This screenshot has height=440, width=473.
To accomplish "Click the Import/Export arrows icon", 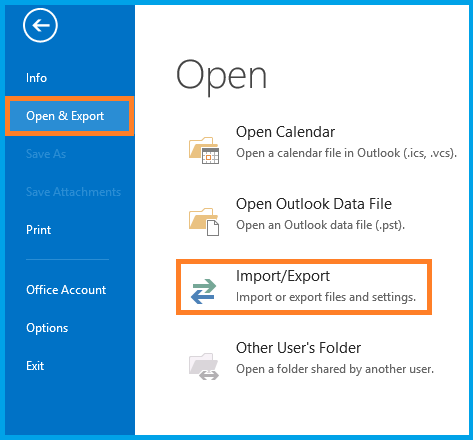I will 204,291.
